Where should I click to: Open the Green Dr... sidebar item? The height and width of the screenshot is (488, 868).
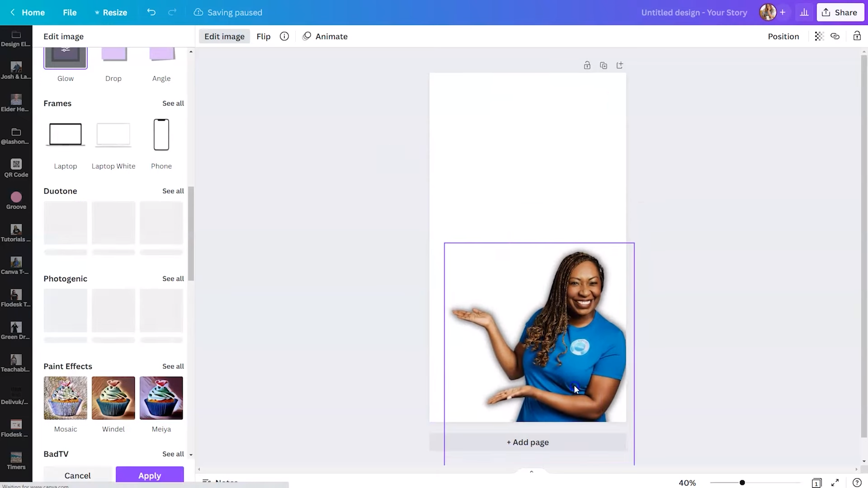pyautogui.click(x=16, y=331)
